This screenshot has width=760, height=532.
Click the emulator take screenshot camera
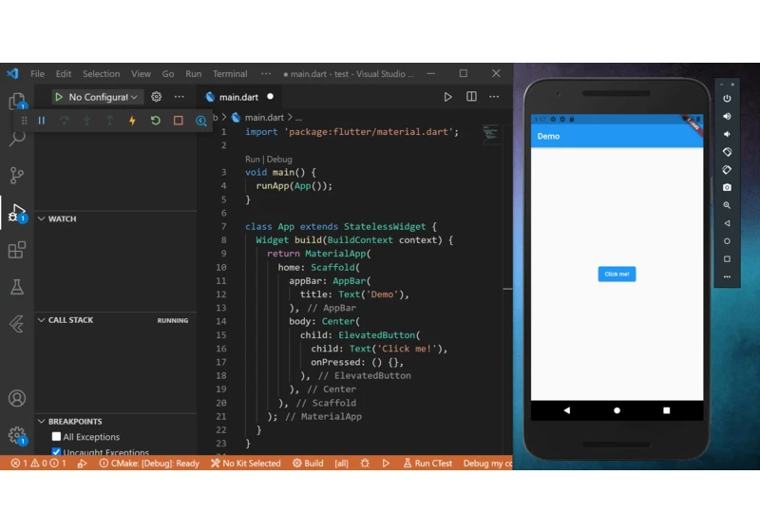point(727,187)
